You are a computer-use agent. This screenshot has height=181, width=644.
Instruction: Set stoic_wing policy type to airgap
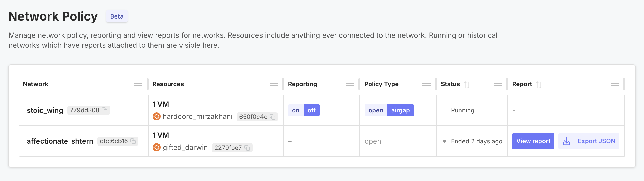click(x=400, y=110)
